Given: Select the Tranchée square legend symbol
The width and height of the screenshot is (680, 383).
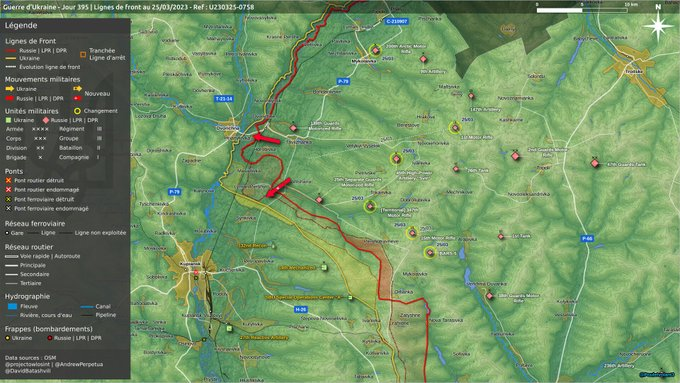Looking at the screenshot, I should [x=83, y=54].
